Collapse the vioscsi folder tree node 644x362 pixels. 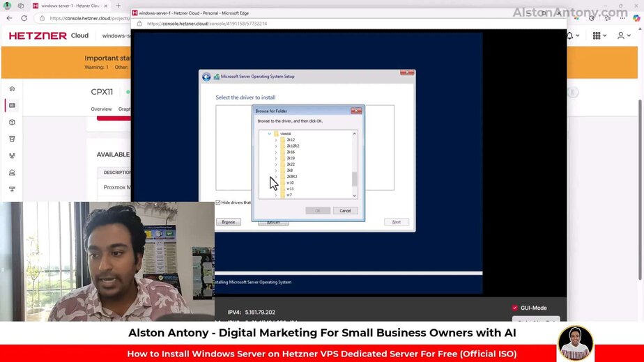[269, 134]
